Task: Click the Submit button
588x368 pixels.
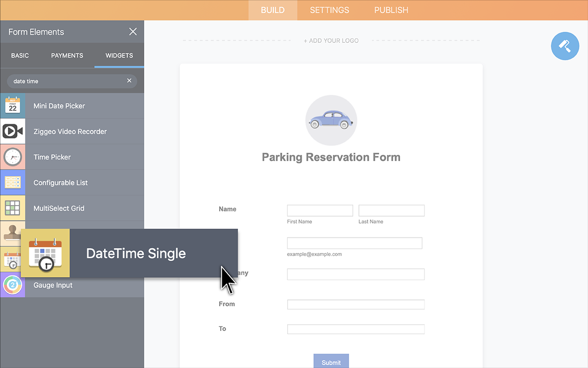Action: pyautogui.click(x=331, y=361)
